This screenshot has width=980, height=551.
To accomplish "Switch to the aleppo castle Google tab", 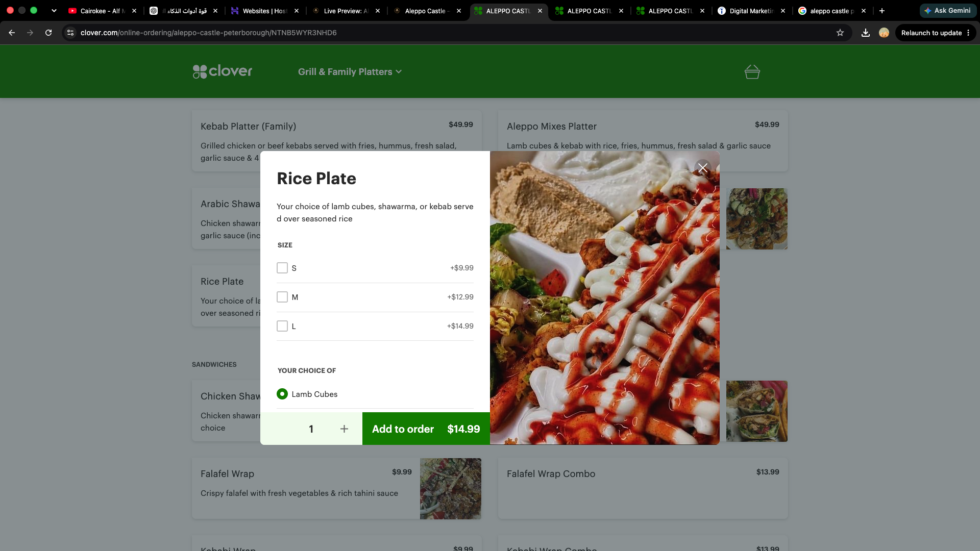I will [832, 11].
